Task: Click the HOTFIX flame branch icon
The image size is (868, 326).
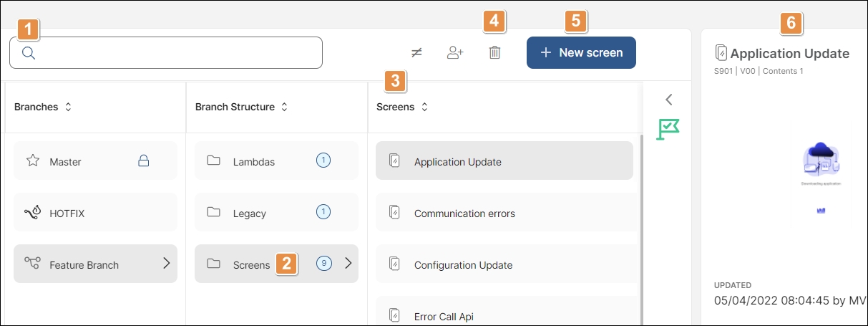Action: (32, 213)
